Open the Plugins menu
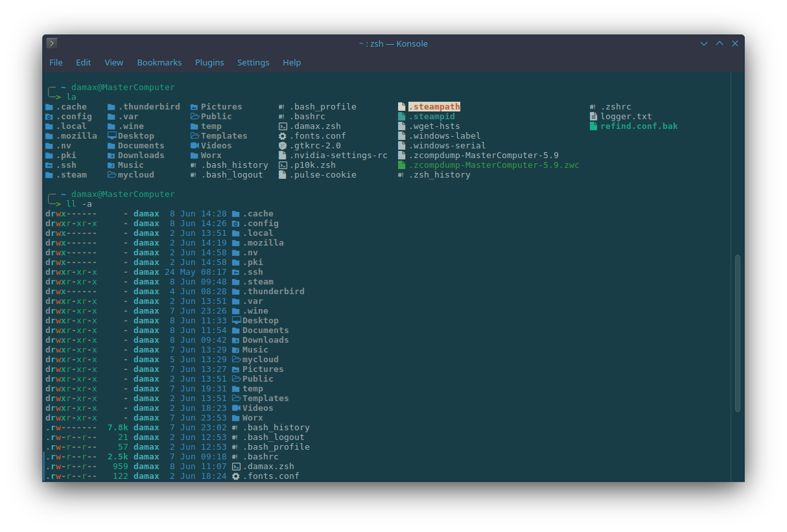The image size is (787, 532). point(209,62)
